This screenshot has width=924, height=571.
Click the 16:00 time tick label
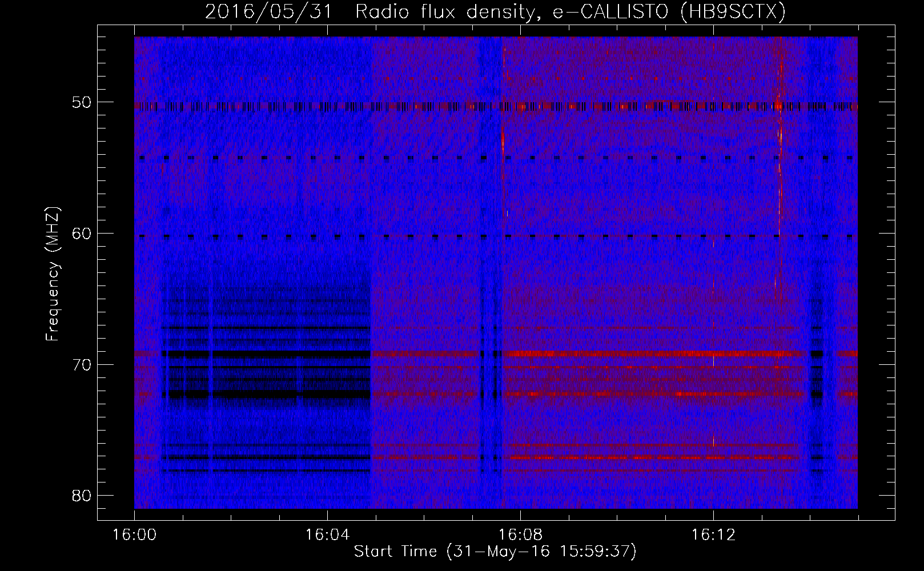coord(135,535)
